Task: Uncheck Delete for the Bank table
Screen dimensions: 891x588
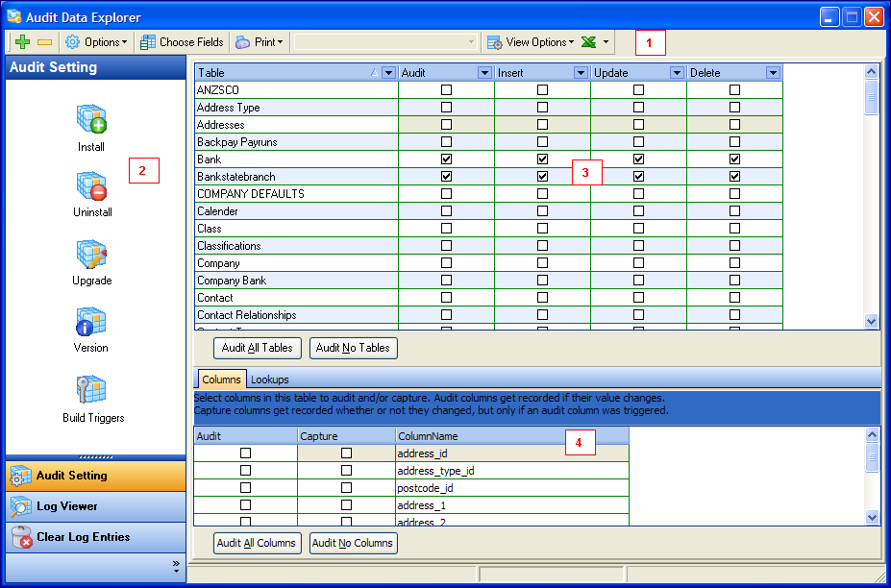Action: click(734, 159)
